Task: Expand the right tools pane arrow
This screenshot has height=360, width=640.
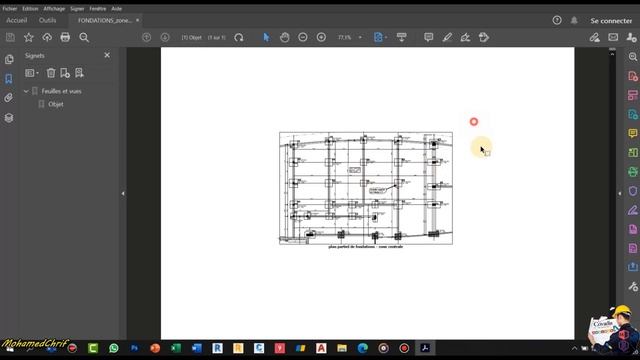Action: [x=620, y=193]
